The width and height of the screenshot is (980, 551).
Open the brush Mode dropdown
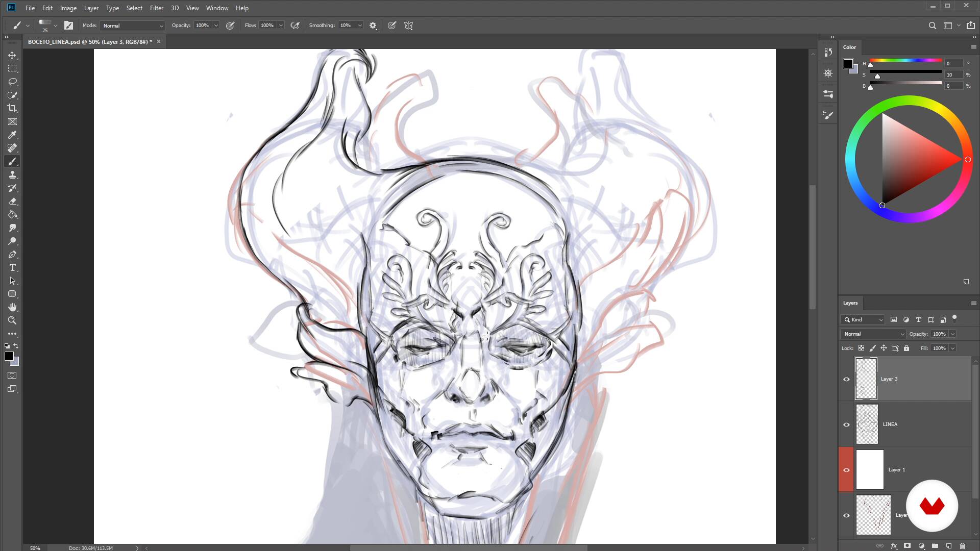point(133,26)
